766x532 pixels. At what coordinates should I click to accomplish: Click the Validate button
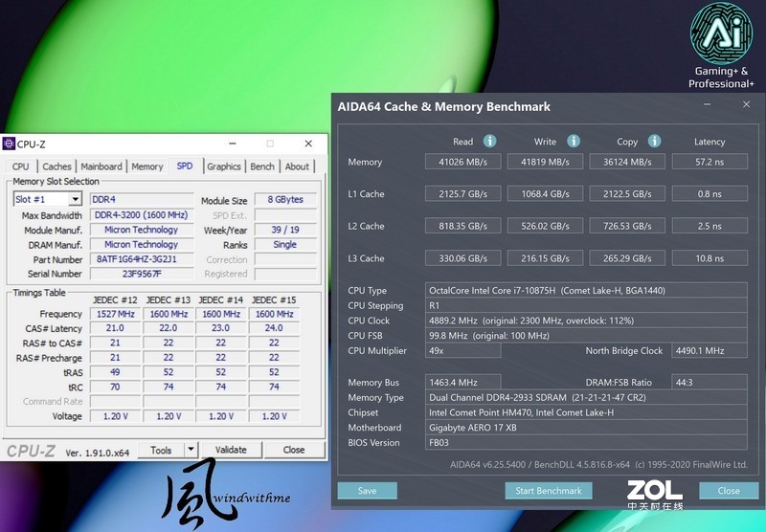tap(231, 450)
